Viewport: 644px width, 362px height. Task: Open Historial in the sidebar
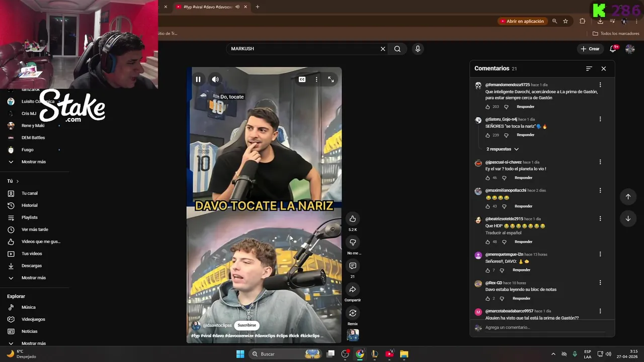point(30,206)
